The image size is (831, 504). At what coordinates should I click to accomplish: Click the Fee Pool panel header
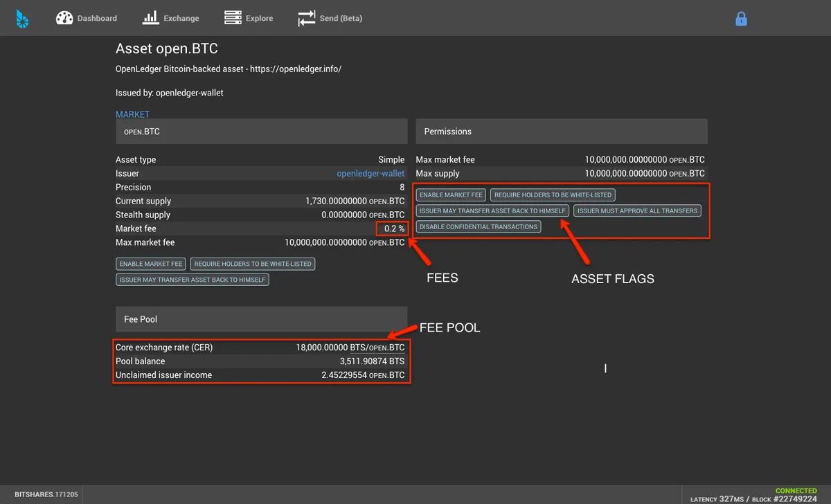point(261,319)
